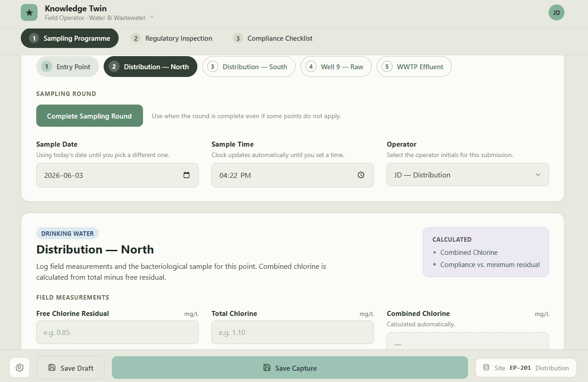Viewport: 588px width, 382px height.
Task: Click 'Compliance vs. minimum residual' text
Action: pos(490,265)
